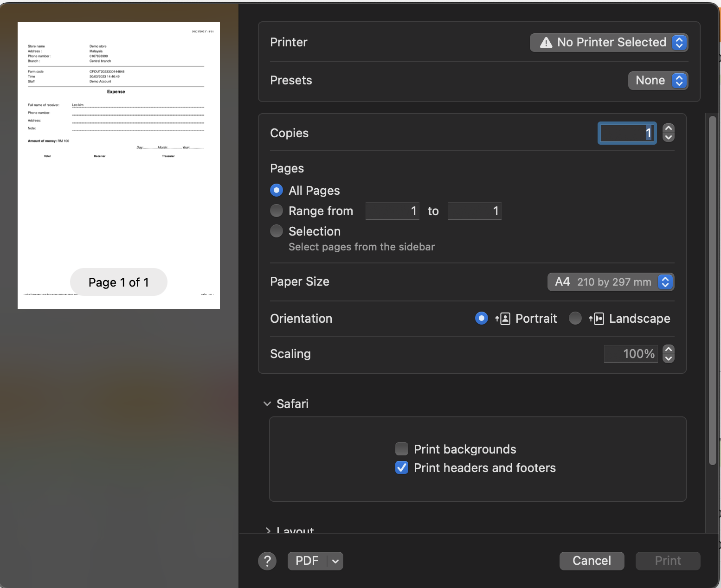Click the landscape orientation page icon
This screenshot has width=721, height=588.
point(597,319)
